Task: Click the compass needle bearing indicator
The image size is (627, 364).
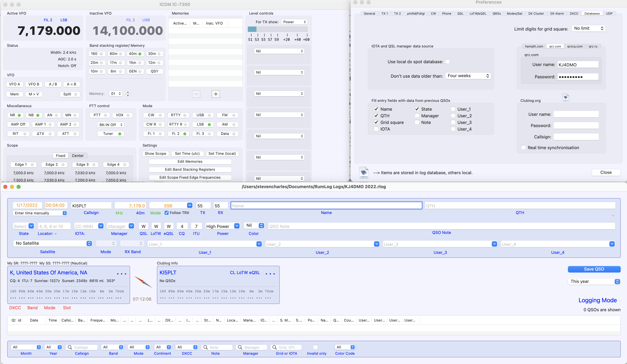Action: (x=143, y=282)
